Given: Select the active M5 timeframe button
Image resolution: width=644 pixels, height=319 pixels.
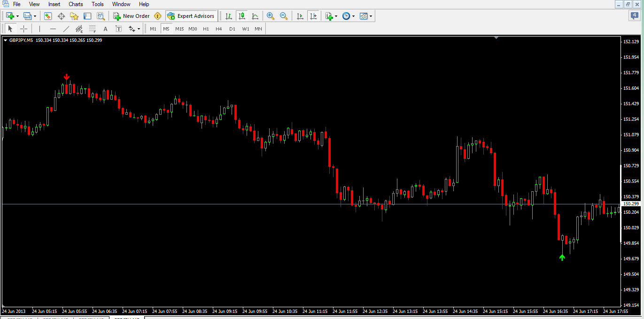Looking at the screenshot, I should click(166, 29).
